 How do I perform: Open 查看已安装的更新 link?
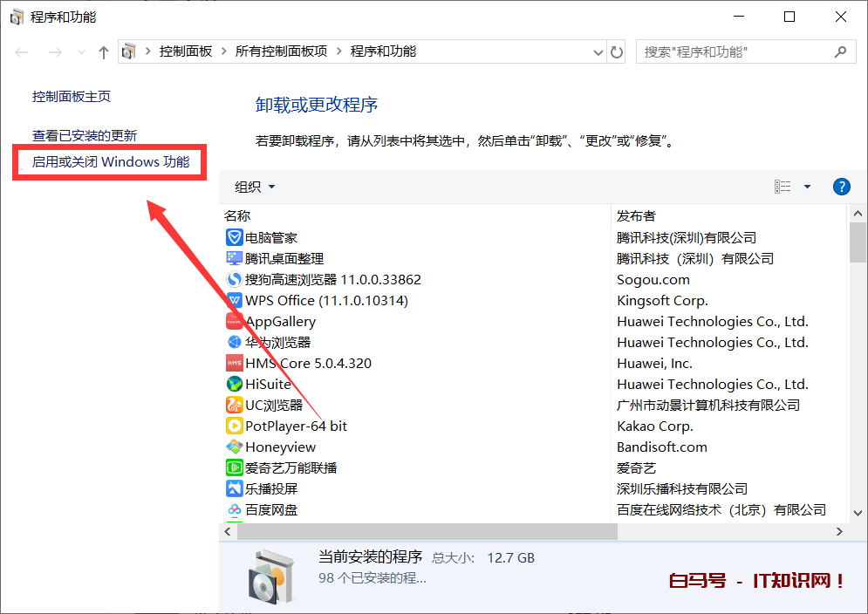point(85,135)
